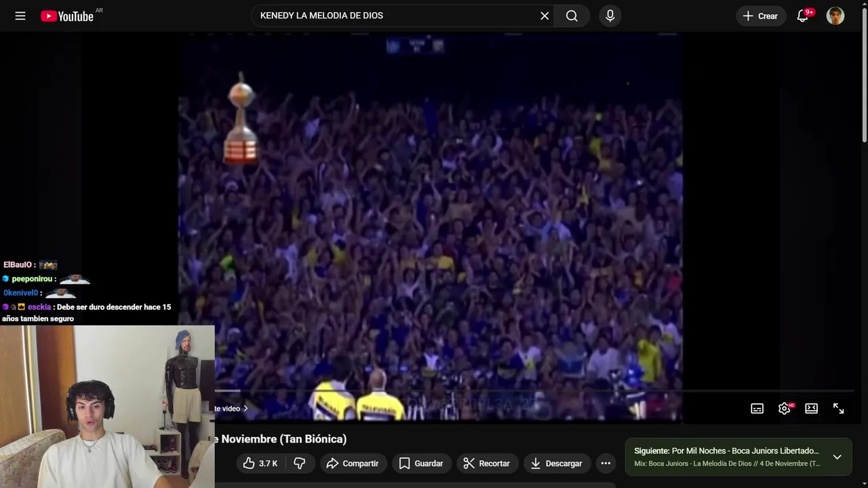Screen dimensions: 868x488
Task: Open the Compartir share dialog
Action: click(352, 463)
